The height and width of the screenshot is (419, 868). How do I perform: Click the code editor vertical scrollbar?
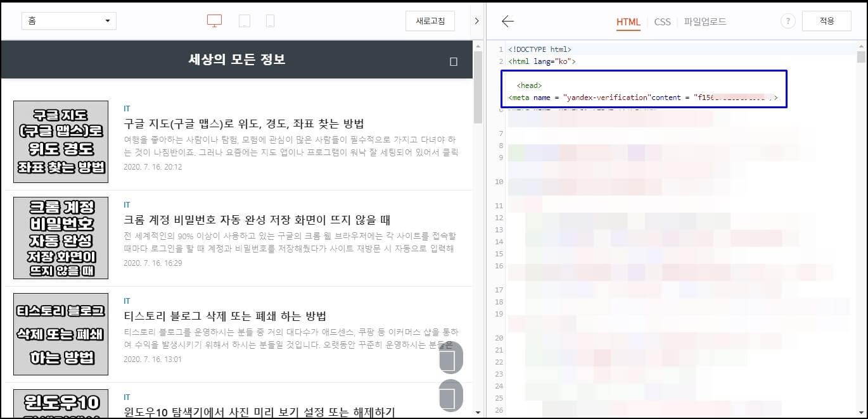click(x=861, y=58)
